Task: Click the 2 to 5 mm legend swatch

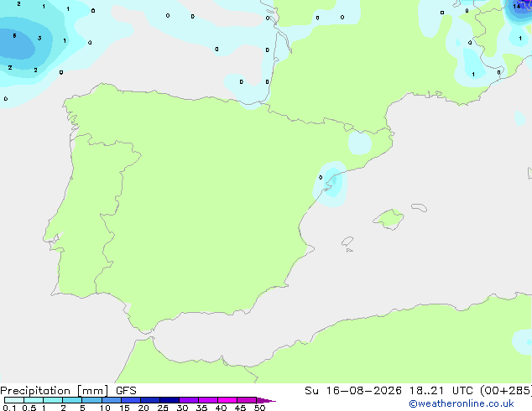Action: [72, 400]
